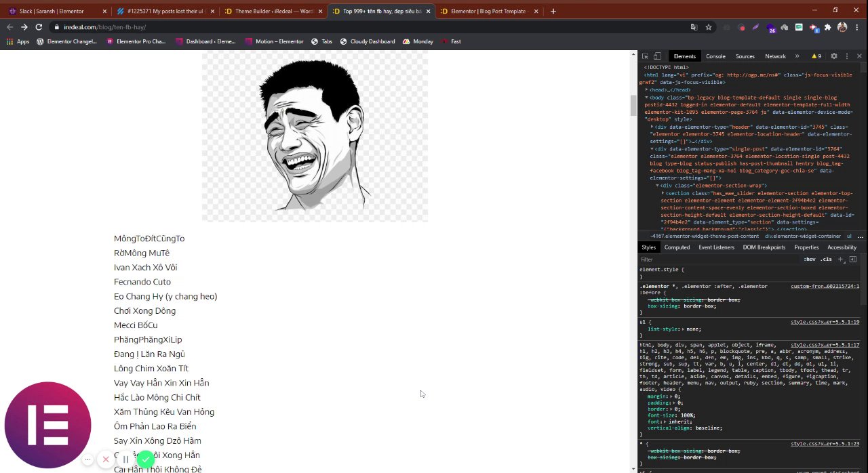Open the custom-fron…602215724:1 stylesheet link
The height and width of the screenshot is (473, 868).
point(825,286)
